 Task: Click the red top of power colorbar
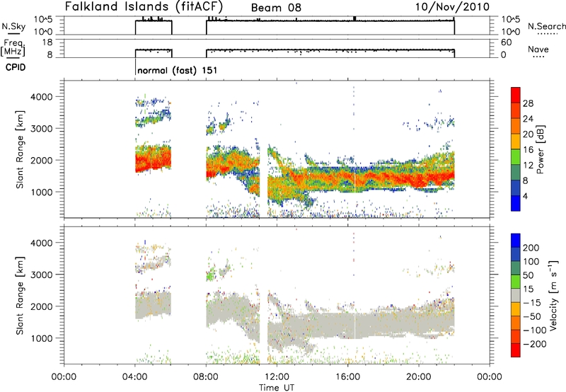point(516,95)
